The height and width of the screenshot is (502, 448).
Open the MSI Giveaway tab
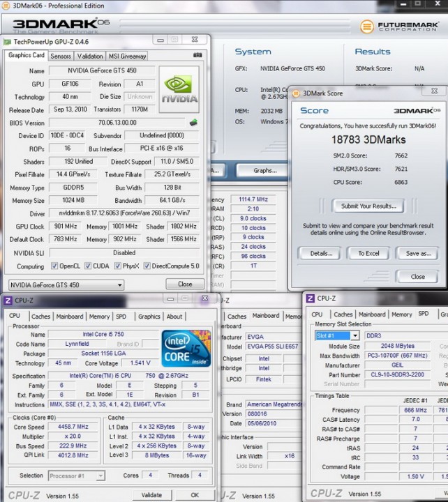(x=127, y=56)
